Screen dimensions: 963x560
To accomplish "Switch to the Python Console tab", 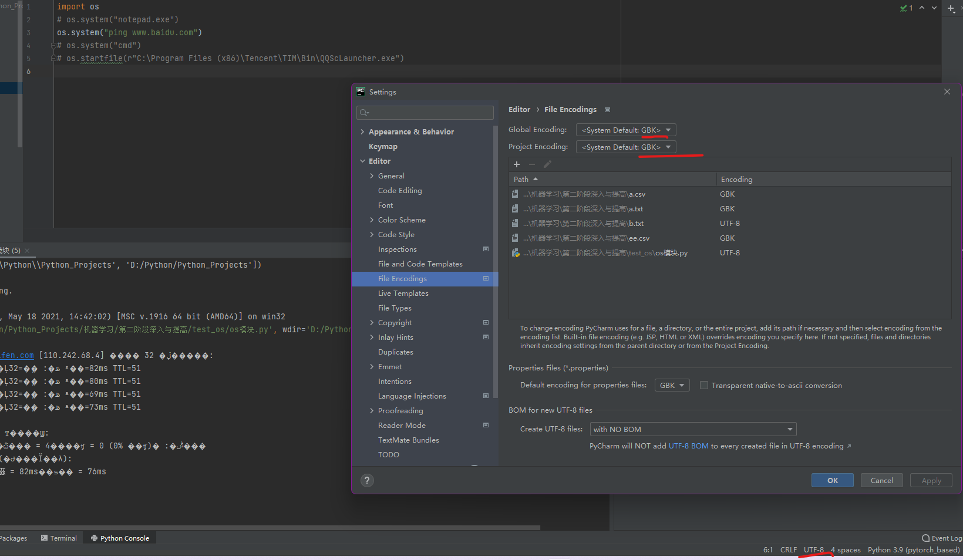I will [x=120, y=538].
